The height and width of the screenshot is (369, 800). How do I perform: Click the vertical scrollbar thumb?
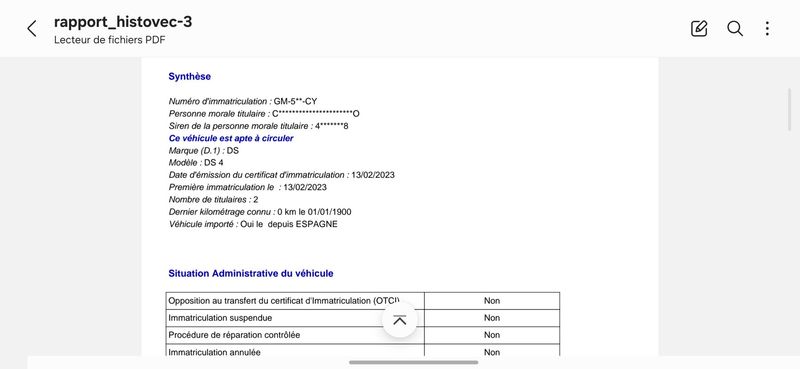coord(789,110)
